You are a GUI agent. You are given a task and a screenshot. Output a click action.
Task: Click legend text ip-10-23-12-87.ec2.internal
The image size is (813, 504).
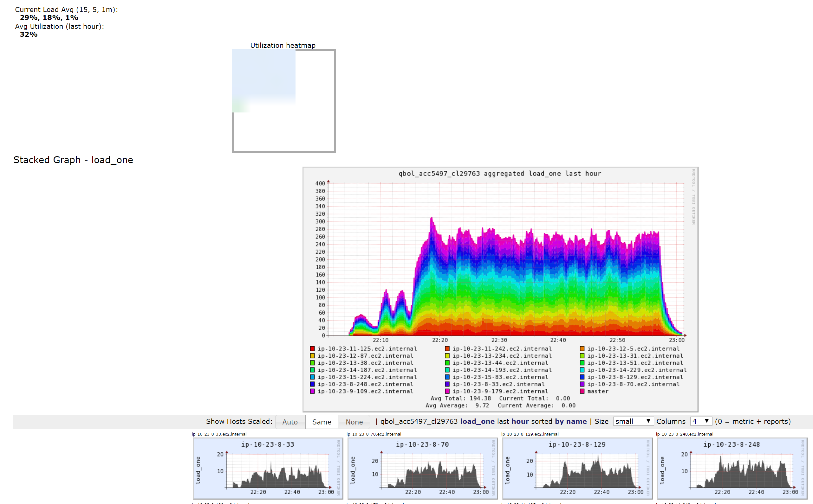pyautogui.click(x=365, y=356)
